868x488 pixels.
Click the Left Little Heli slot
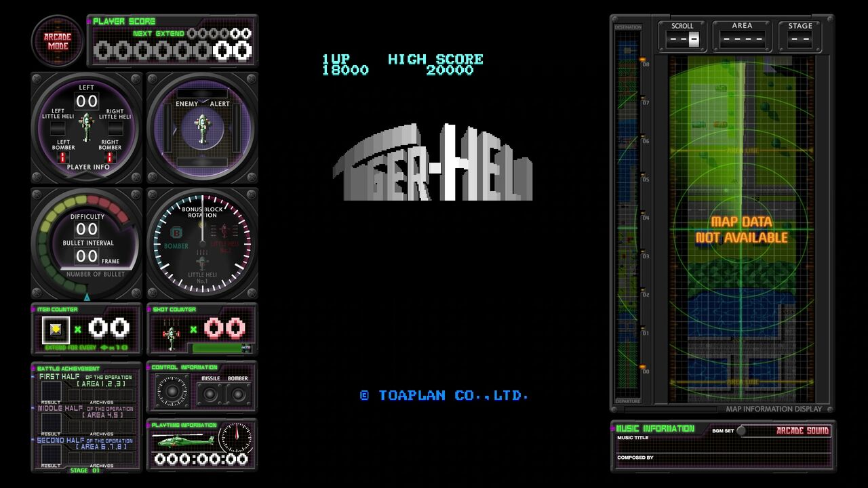[59, 128]
